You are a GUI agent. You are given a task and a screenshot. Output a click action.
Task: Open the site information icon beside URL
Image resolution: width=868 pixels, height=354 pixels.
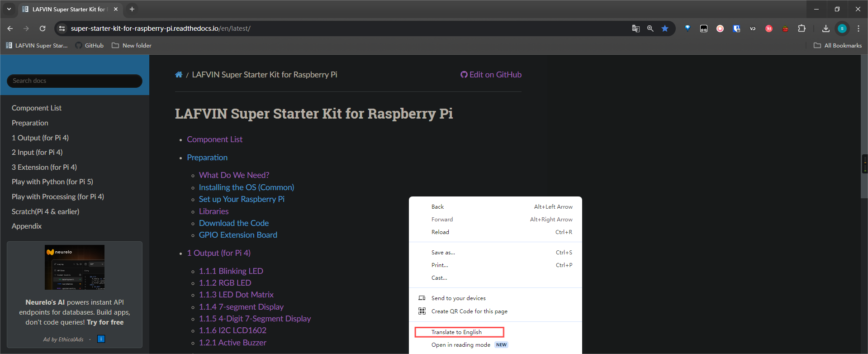tap(62, 29)
